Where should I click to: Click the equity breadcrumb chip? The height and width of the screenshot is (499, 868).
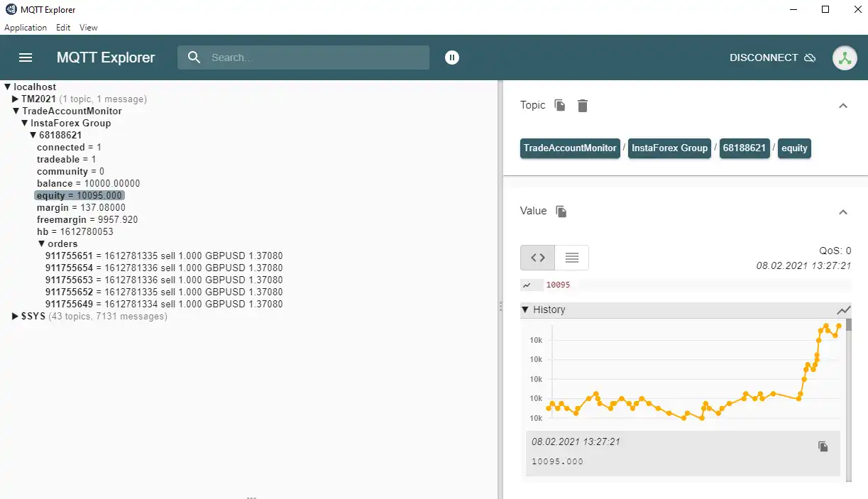794,148
